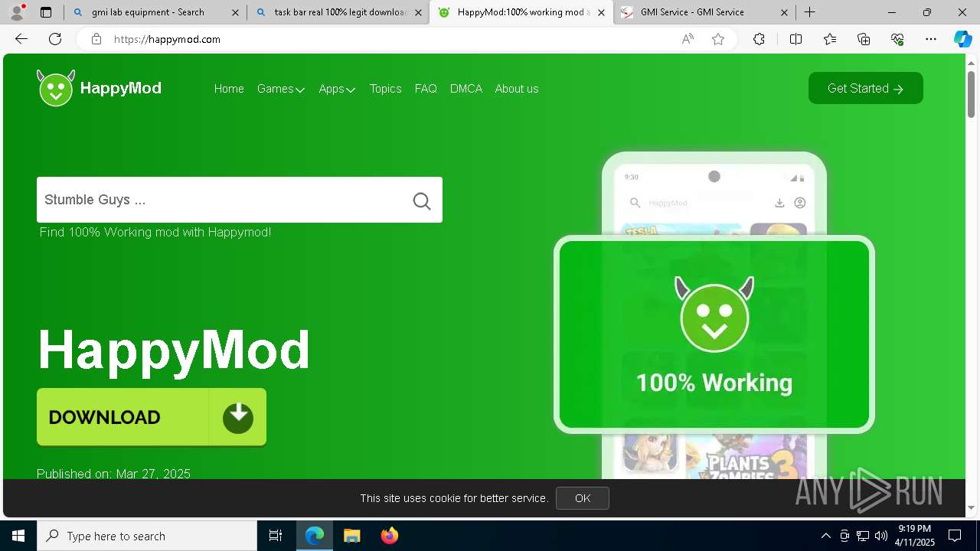Click the green DOWNLOAD button

point(152,417)
